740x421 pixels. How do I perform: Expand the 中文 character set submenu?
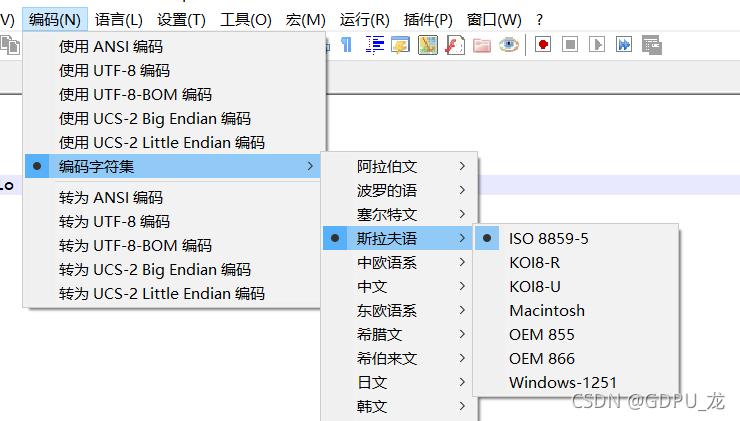[399, 286]
